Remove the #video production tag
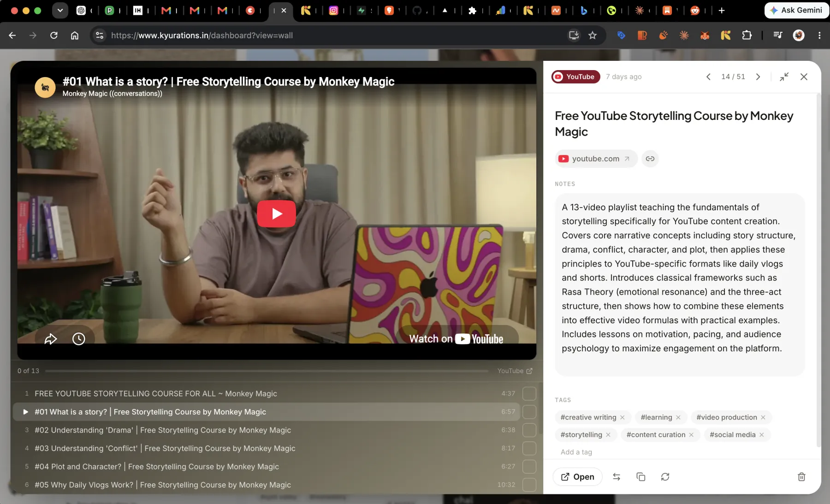This screenshot has height=504, width=830. [x=763, y=417]
